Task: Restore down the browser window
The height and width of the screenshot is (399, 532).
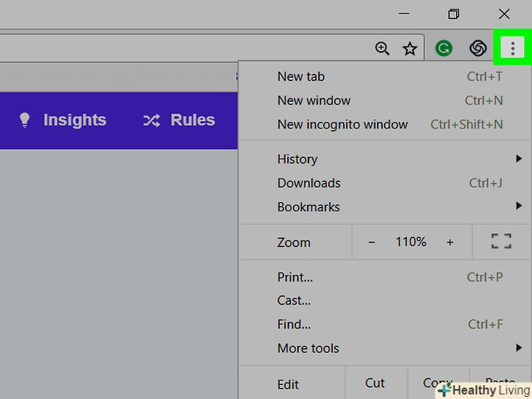Action: pyautogui.click(x=454, y=14)
